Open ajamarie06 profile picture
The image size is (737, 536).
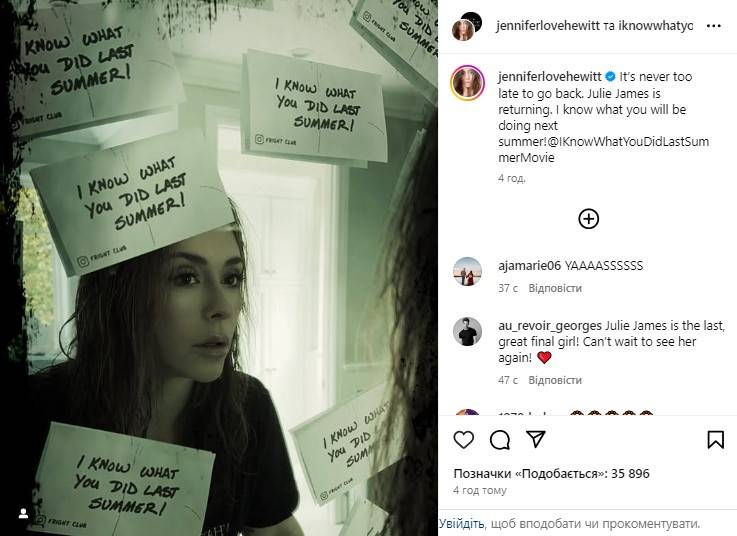point(468,272)
